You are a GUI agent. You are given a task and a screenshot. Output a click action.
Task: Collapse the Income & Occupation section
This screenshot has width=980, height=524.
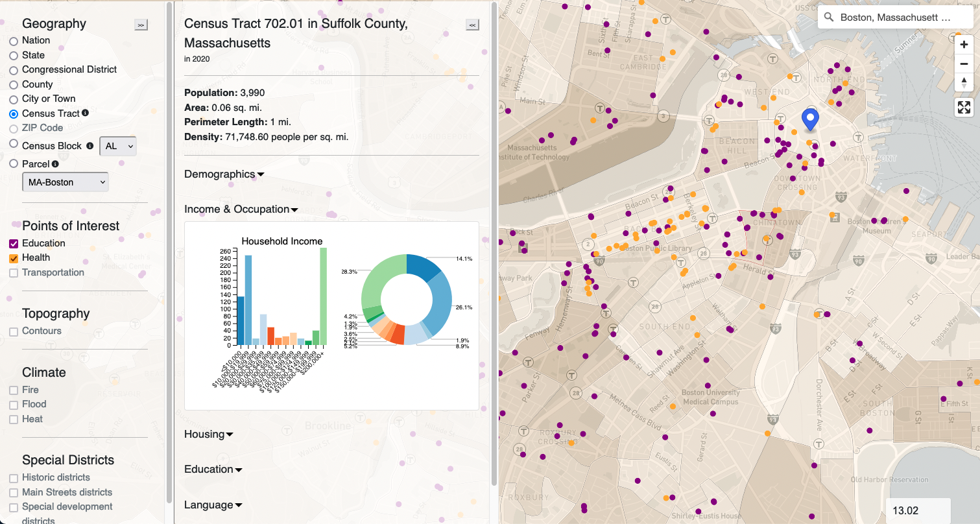(x=241, y=209)
